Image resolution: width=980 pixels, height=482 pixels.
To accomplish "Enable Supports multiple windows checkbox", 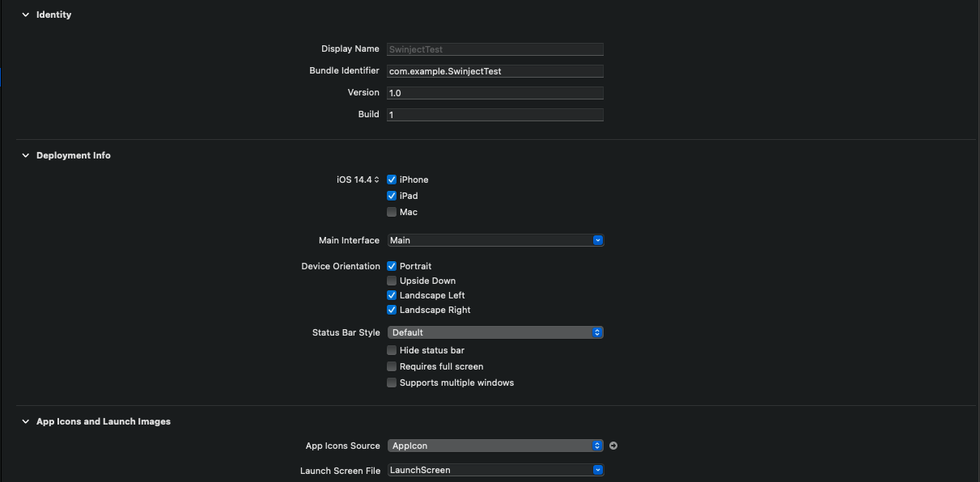I will [x=392, y=383].
